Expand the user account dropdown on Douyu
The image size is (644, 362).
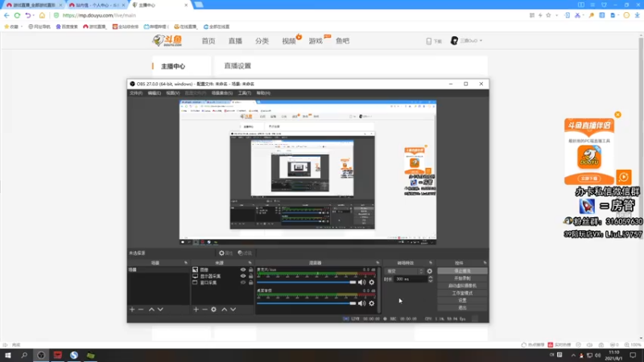(481, 41)
